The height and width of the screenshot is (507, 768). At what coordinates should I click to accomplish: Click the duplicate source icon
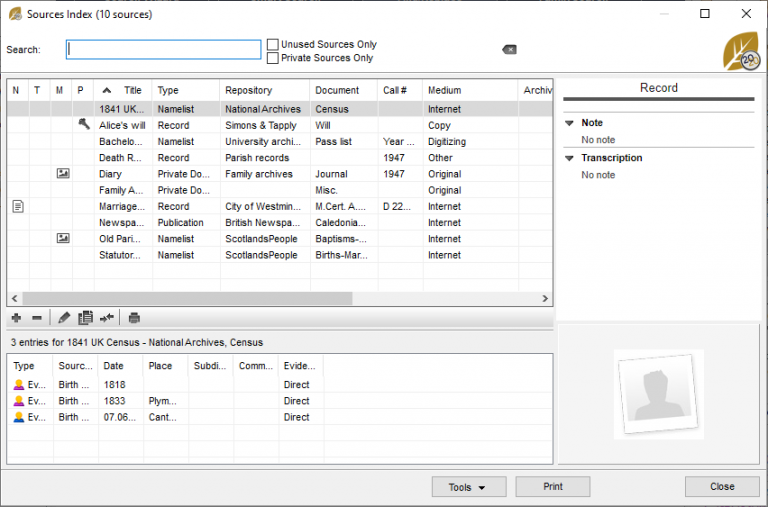pos(86,318)
